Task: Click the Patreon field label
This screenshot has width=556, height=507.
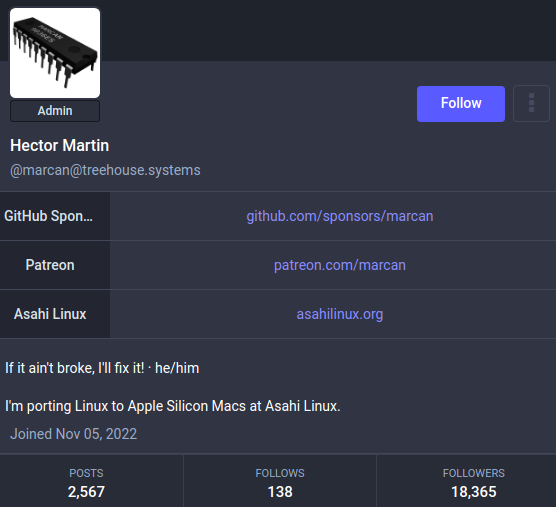Action: click(50, 265)
